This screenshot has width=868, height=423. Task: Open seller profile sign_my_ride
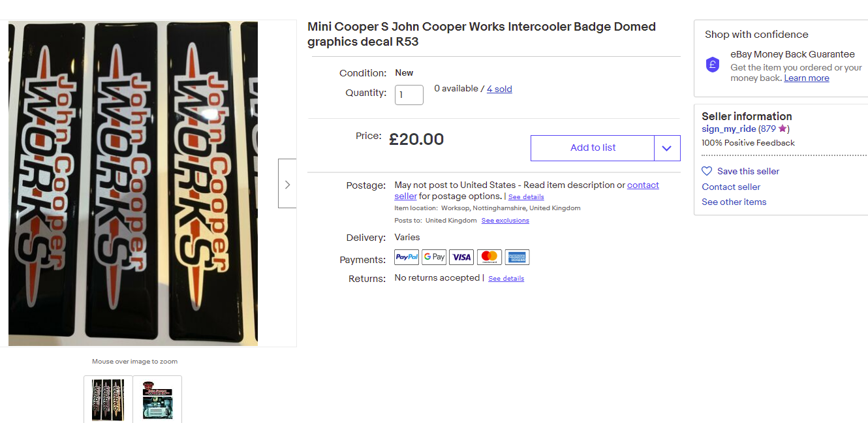pos(728,129)
